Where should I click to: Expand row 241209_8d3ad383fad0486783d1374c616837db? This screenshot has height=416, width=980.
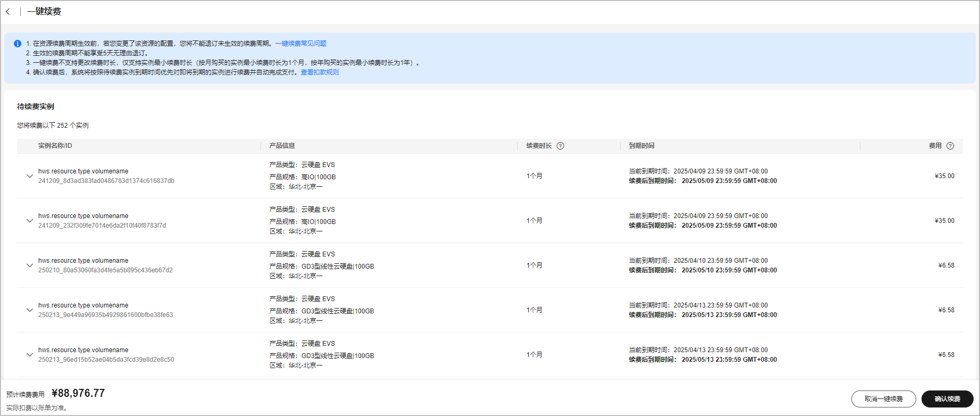coord(30,176)
